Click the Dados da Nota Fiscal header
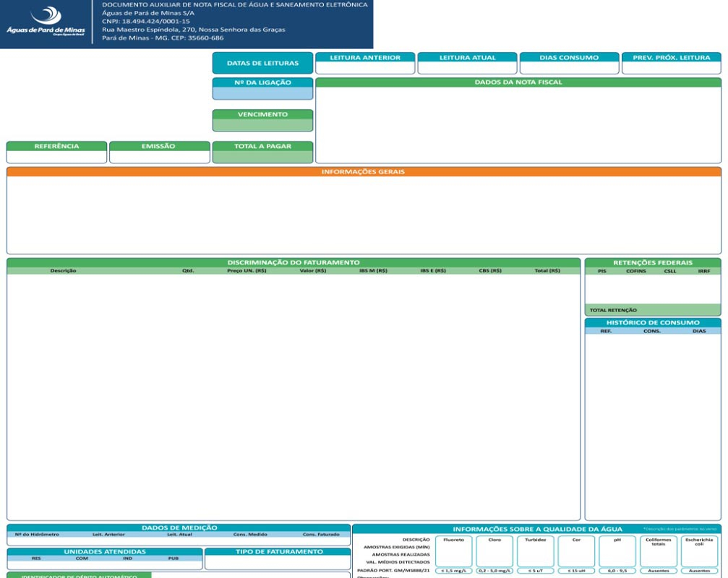 (518, 82)
